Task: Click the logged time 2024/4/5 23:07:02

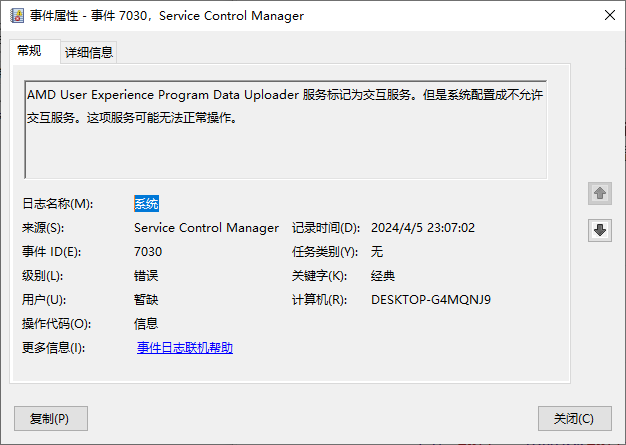Action: pos(423,228)
